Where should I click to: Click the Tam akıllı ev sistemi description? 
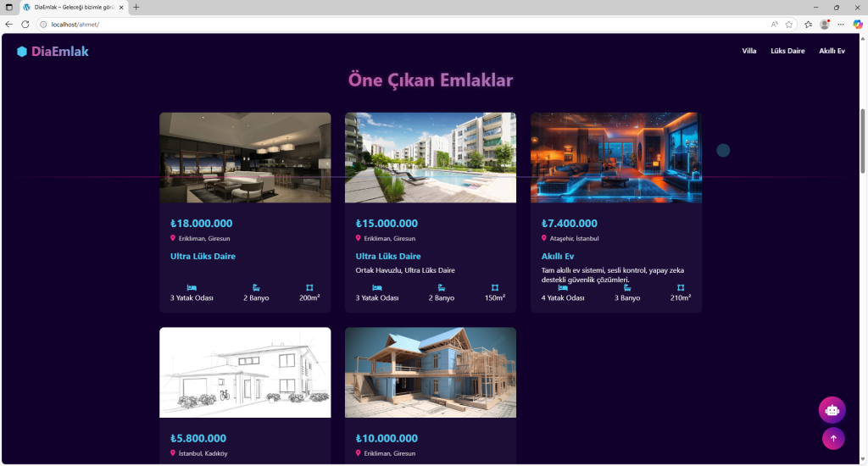pos(613,275)
